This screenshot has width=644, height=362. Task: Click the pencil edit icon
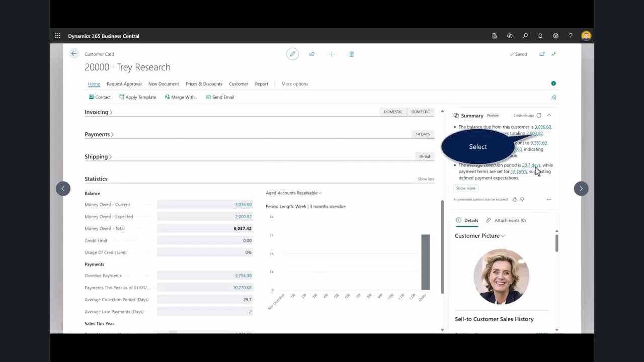point(292,54)
